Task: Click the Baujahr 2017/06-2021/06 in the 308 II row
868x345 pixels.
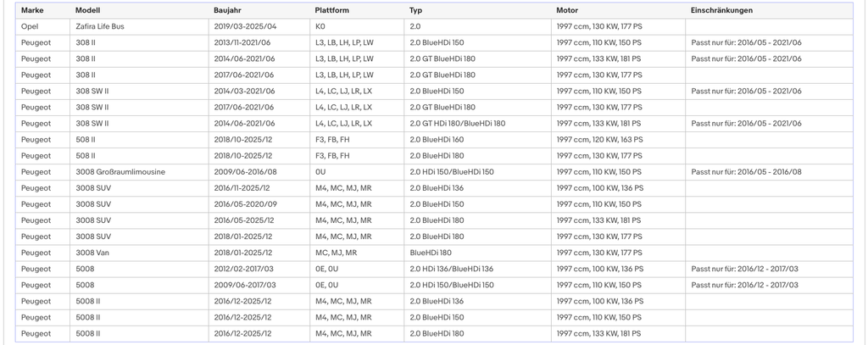Action: click(x=259, y=75)
